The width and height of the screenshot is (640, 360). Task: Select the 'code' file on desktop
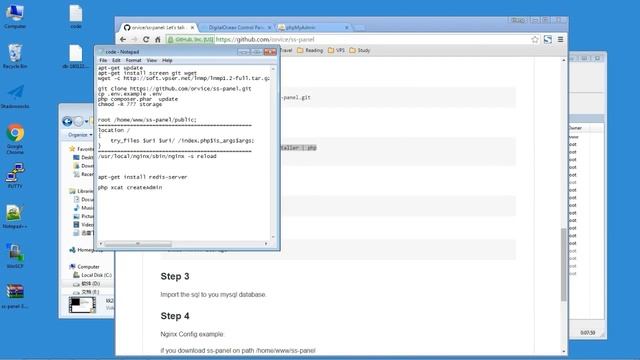pyautogui.click(x=76, y=16)
